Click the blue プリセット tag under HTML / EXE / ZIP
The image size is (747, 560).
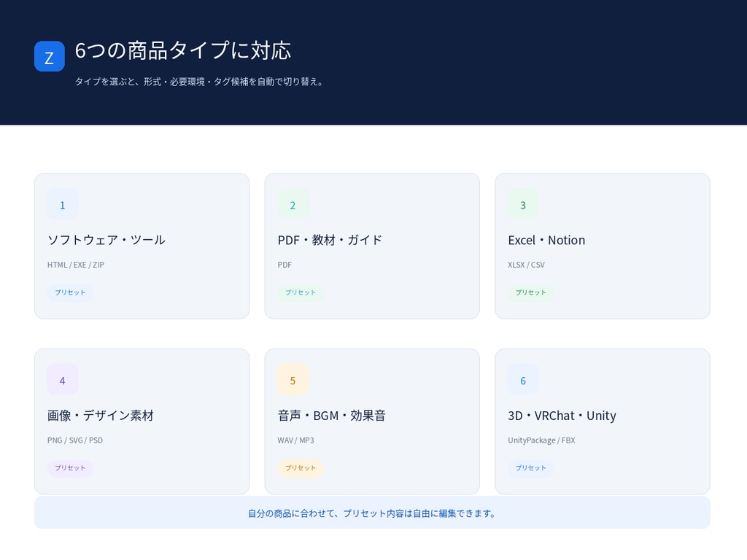70,292
